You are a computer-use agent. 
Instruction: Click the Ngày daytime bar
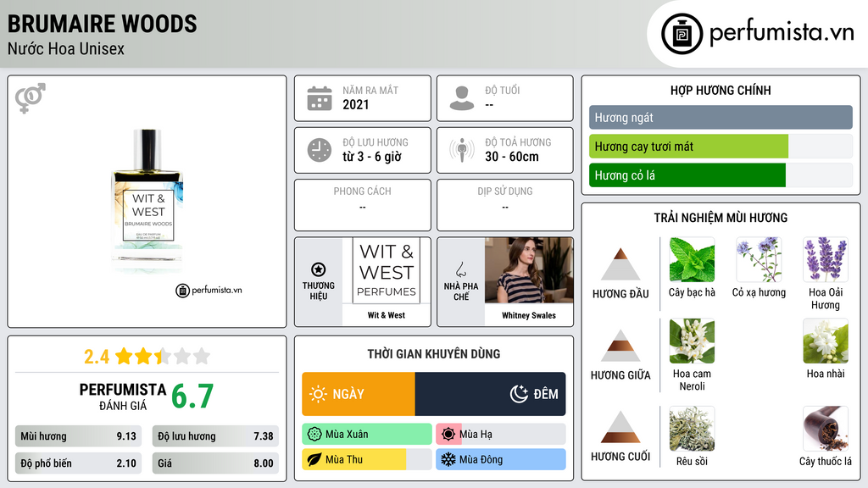point(359,394)
